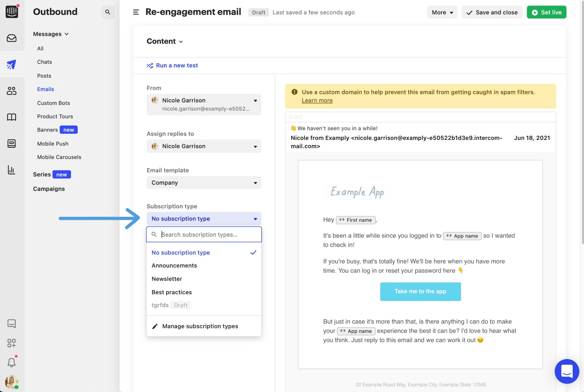
Task: Open Custom Bots in sidebar
Action: point(53,103)
